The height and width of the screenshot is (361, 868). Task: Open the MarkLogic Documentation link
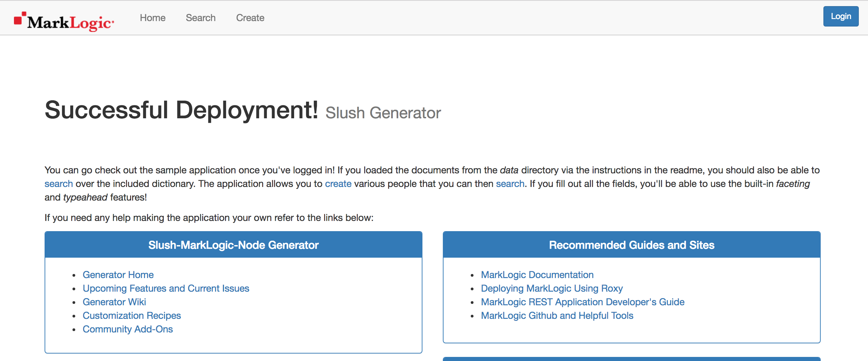pos(537,275)
